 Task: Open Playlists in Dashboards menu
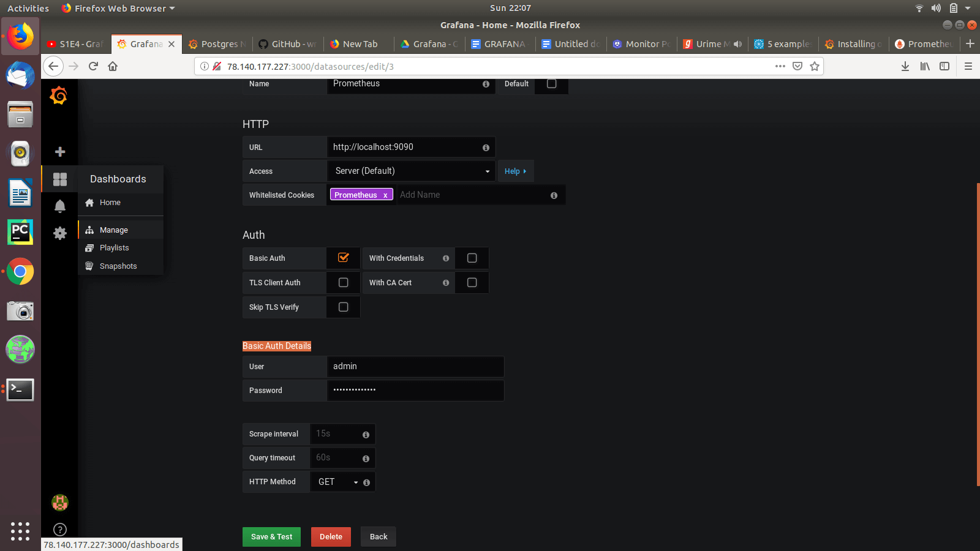[121, 248]
